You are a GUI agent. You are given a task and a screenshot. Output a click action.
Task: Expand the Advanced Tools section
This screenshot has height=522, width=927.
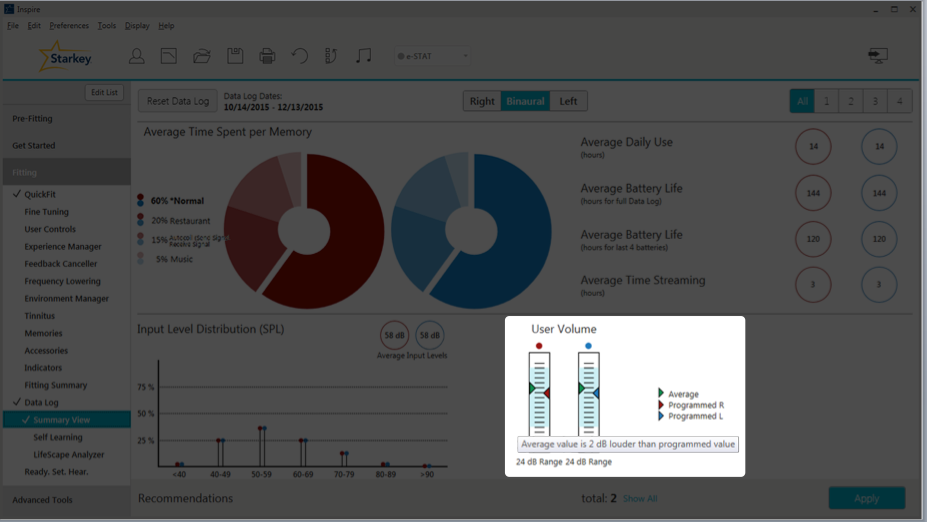click(x=66, y=500)
